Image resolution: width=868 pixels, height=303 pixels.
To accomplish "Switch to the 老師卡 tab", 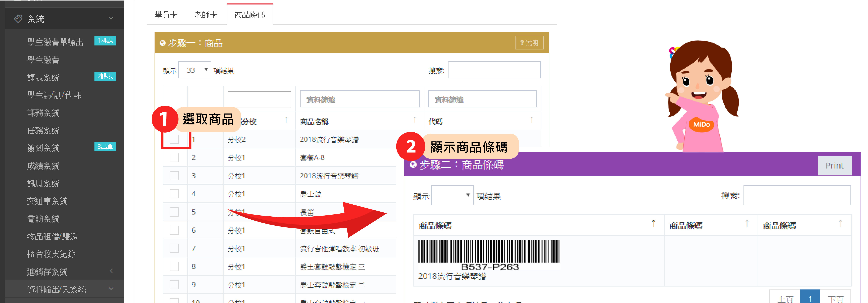I will [x=206, y=15].
